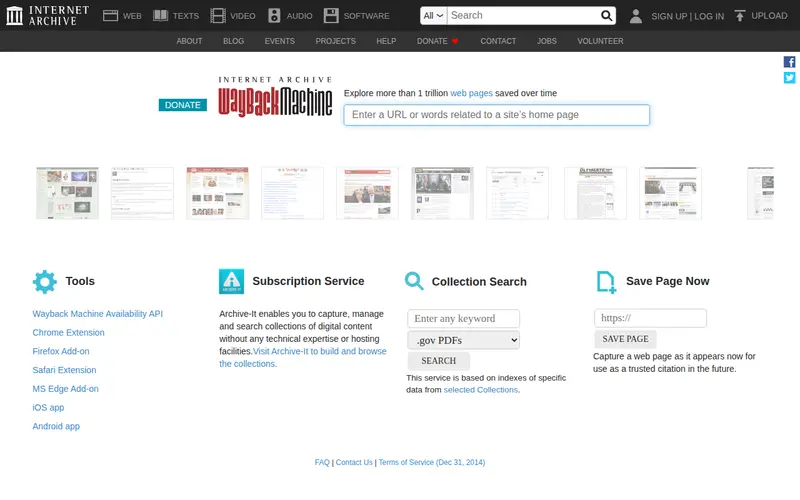Open the iOS app link
800x500 pixels.
click(48, 408)
